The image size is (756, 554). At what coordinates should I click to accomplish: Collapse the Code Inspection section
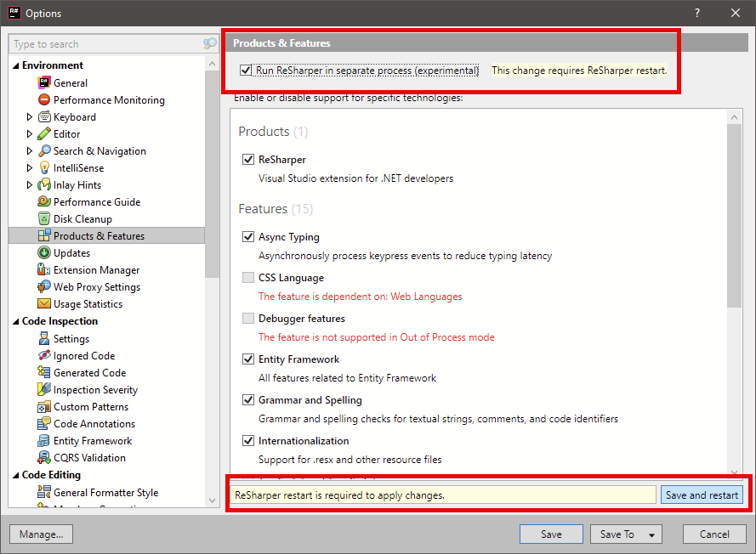(x=15, y=321)
